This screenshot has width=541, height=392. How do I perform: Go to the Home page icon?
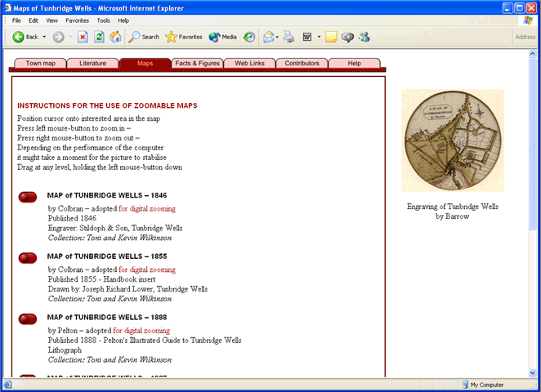point(115,37)
